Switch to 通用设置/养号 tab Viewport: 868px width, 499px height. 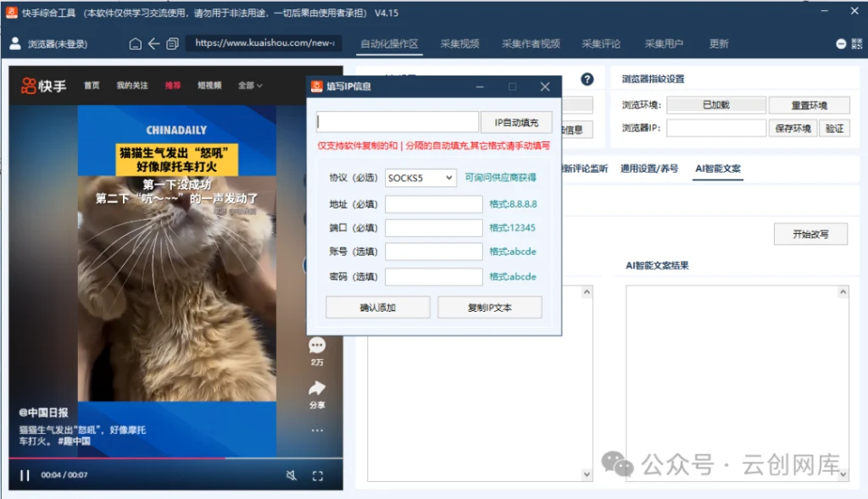[x=648, y=169]
